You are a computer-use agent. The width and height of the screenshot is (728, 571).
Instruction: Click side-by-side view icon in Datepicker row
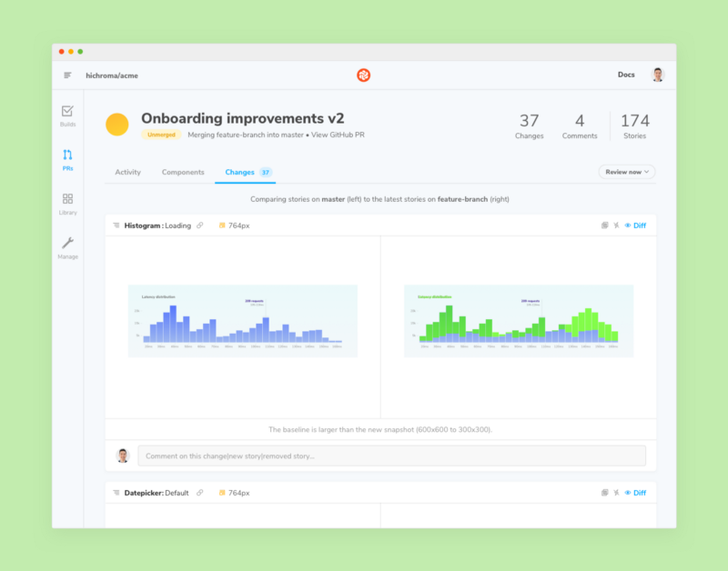604,493
